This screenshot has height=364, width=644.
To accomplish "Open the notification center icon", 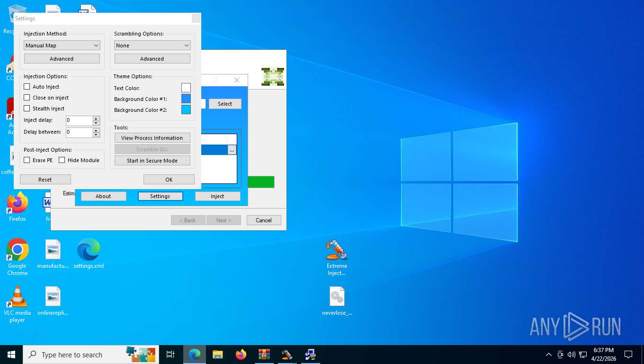I will 628,355.
